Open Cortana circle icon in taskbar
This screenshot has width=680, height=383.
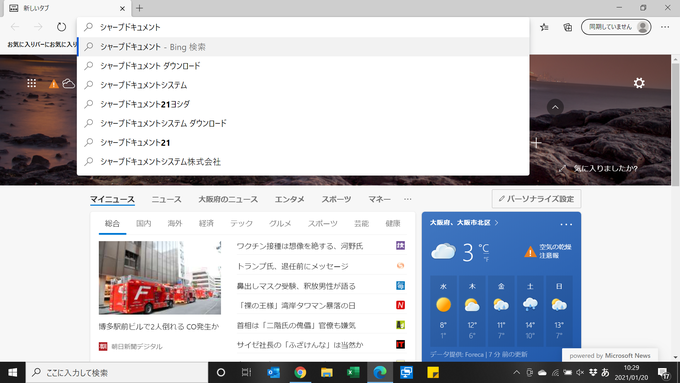click(x=221, y=373)
